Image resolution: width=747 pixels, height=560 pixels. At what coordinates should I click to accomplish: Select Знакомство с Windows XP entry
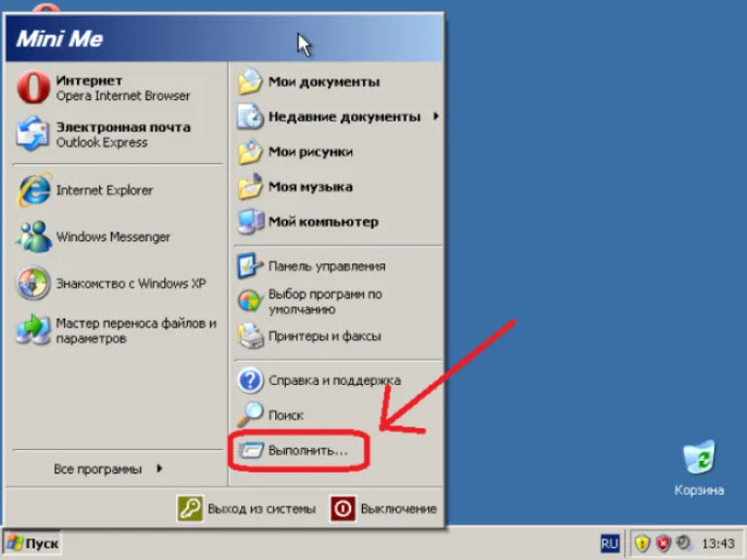pos(117,283)
